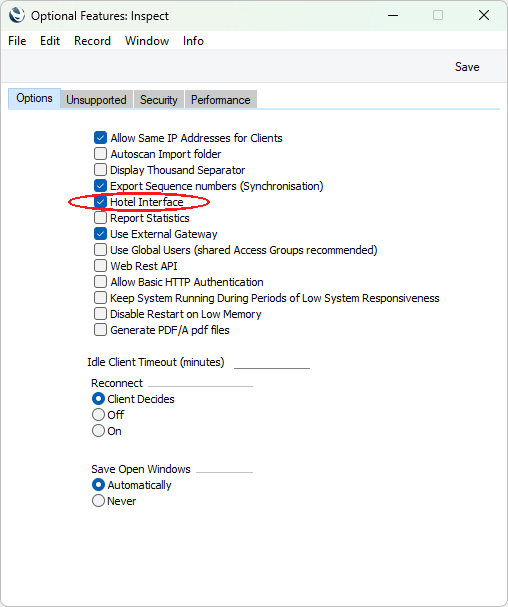Enable Report Statistics checkbox
This screenshot has height=607, width=508.
pos(100,218)
